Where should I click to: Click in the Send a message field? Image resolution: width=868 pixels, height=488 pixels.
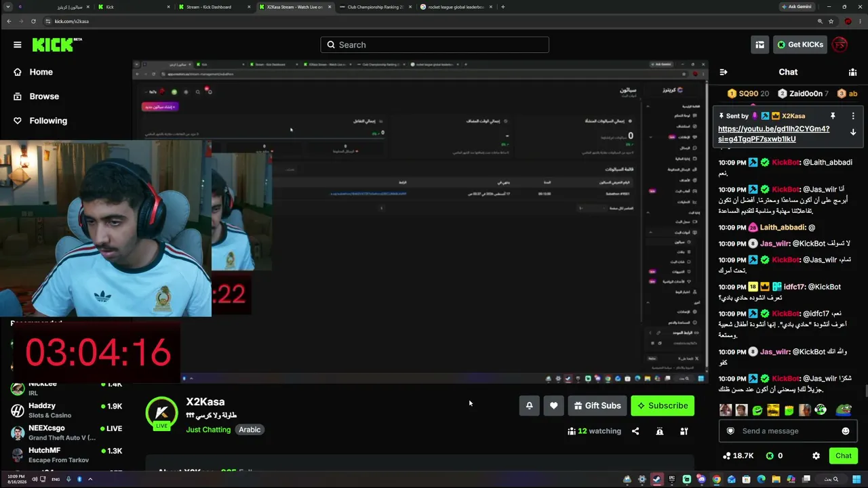[x=787, y=431]
